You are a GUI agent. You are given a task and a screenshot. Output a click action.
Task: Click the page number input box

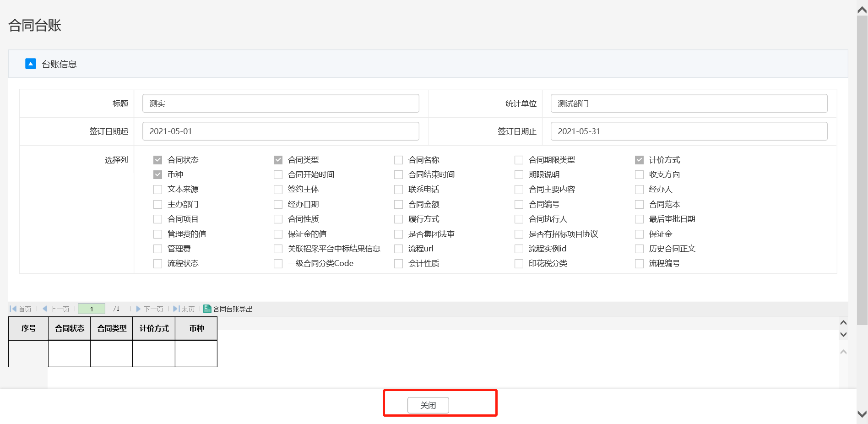[92, 309]
